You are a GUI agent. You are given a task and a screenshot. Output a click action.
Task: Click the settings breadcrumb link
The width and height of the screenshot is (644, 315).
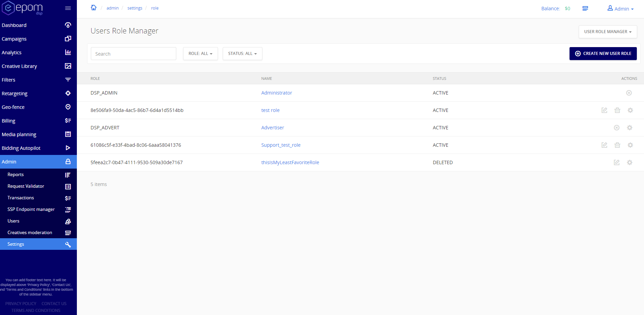click(x=135, y=8)
